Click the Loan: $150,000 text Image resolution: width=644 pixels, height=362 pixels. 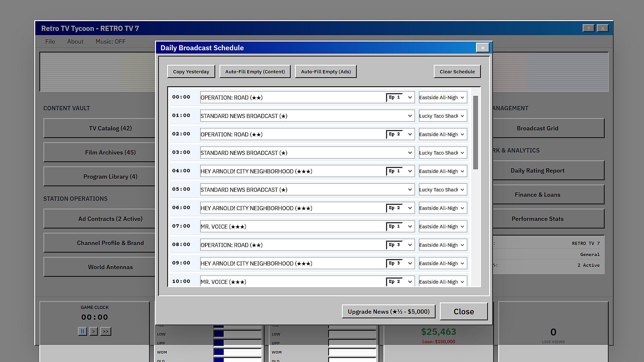(438, 342)
